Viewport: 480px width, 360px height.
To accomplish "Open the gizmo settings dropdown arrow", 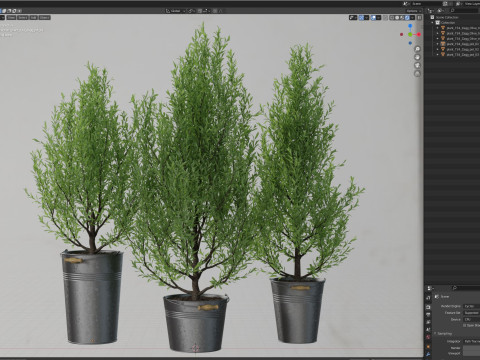I will click(x=367, y=17).
